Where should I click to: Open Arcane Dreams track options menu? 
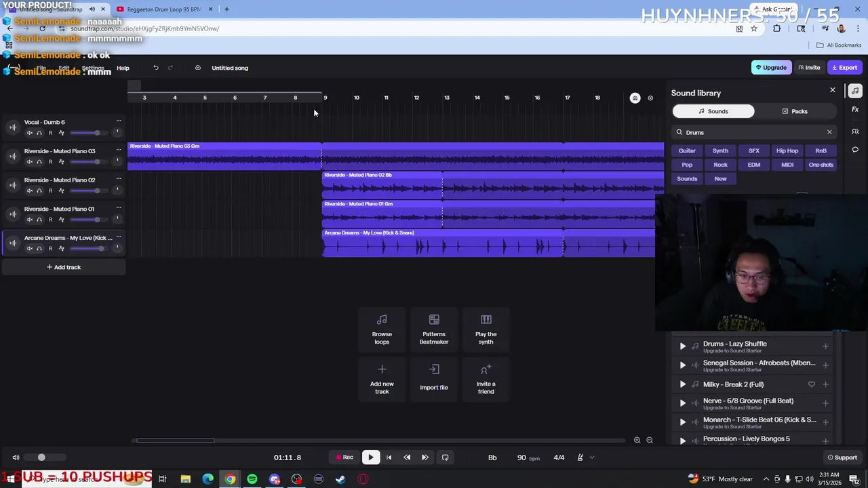pyautogui.click(x=118, y=237)
